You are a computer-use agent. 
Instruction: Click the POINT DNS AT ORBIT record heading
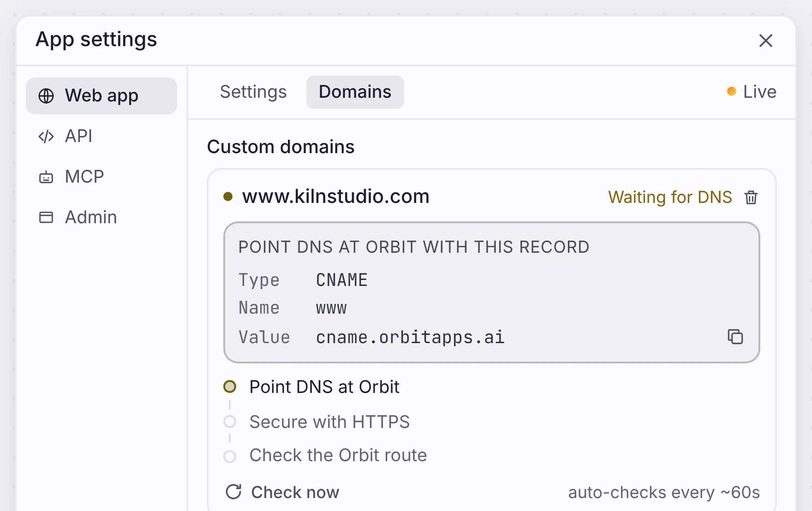[x=414, y=247]
